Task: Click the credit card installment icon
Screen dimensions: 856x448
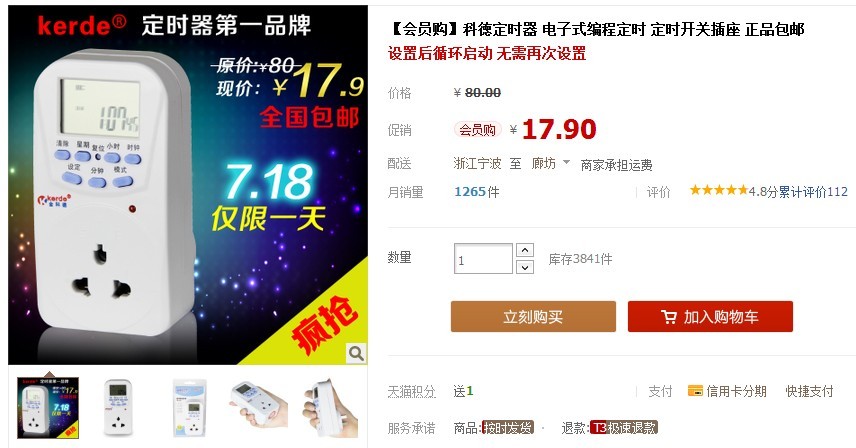Action: 695,390
